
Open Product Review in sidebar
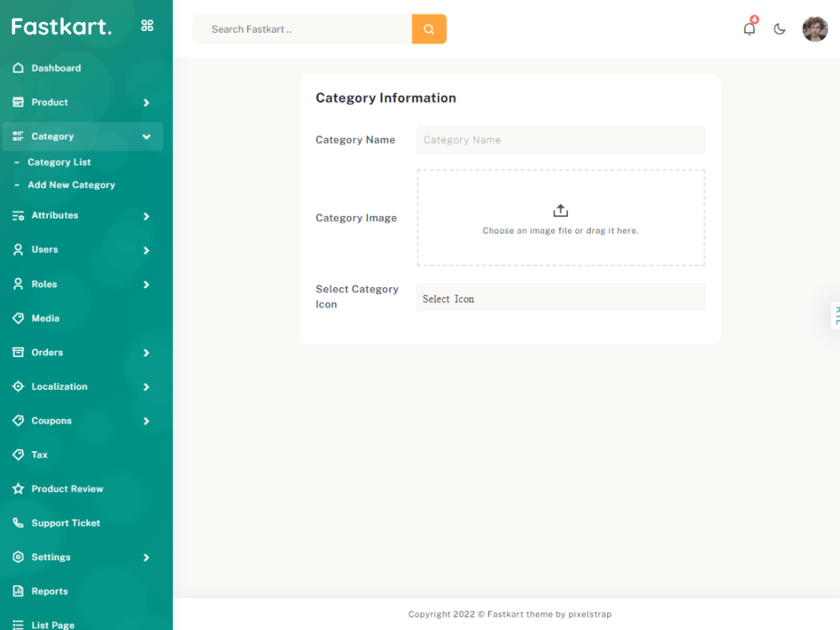(67, 489)
